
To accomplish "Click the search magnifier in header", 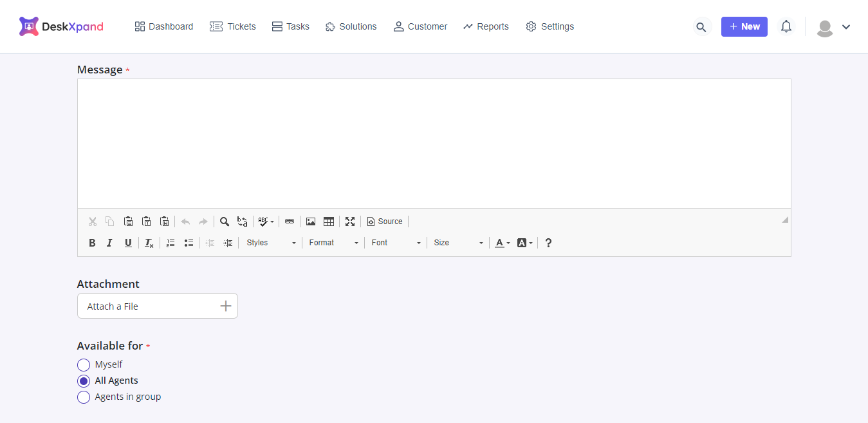I will [701, 27].
